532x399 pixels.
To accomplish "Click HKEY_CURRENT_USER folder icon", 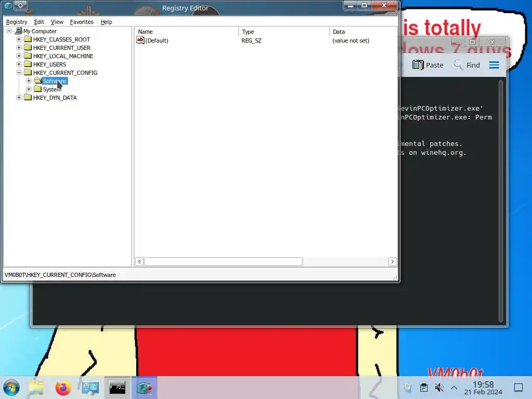I will [x=28, y=47].
